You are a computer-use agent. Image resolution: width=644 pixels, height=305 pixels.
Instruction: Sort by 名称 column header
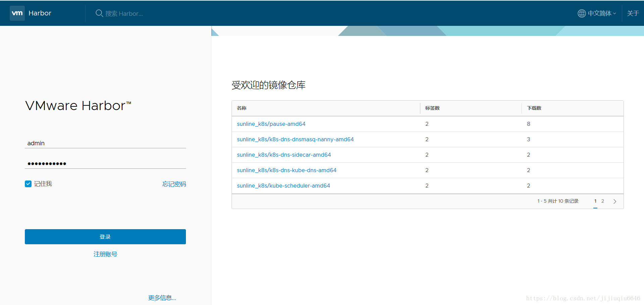(242, 108)
